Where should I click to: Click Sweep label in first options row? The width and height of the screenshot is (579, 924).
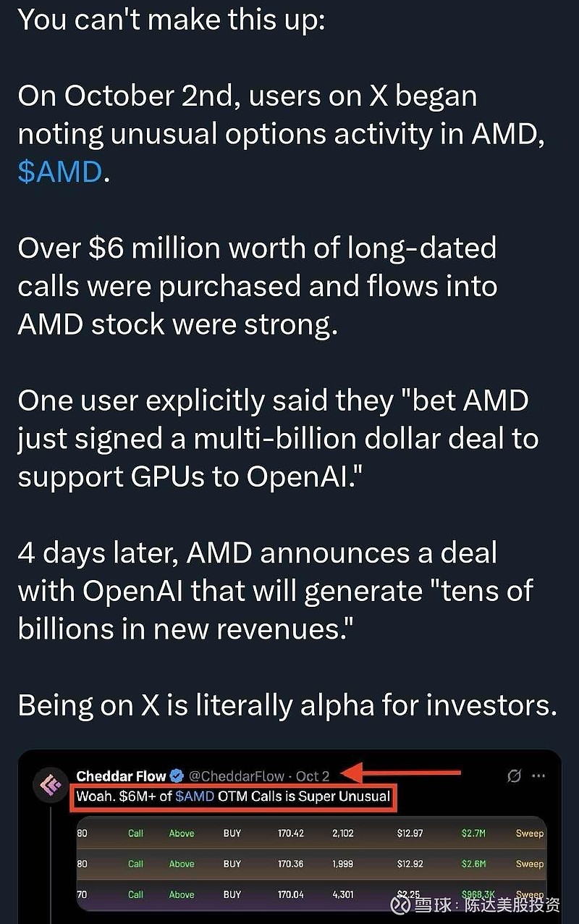click(x=529, y=833)
